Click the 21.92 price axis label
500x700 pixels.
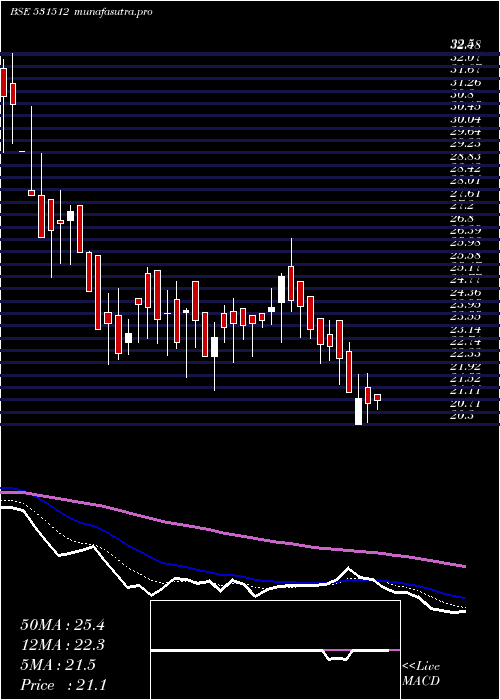point(465,367)
